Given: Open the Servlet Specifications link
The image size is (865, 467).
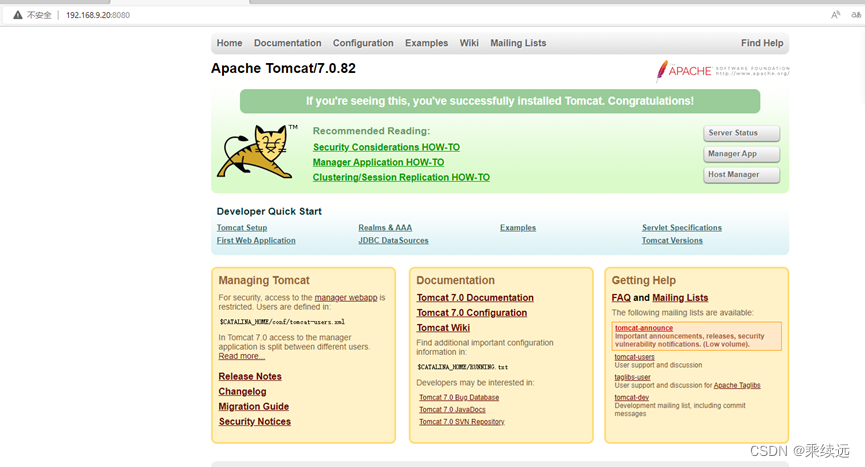Looking at the screenshot, I should tap(682, 228).
